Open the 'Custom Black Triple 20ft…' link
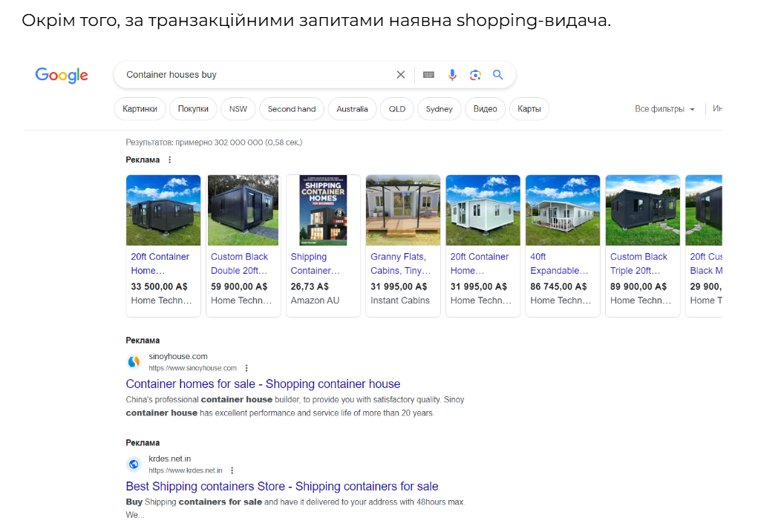This screenshot has height=532, width=781. 638,263
